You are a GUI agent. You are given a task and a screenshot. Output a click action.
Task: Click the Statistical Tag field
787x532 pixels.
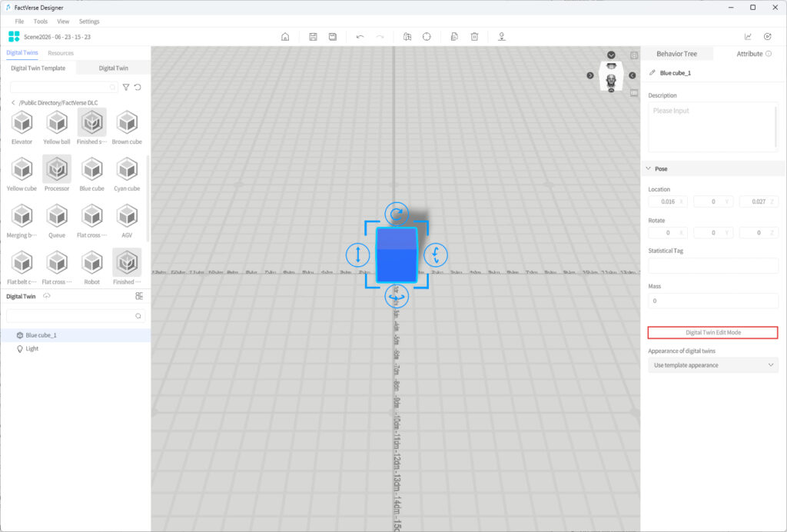point(712,265)
